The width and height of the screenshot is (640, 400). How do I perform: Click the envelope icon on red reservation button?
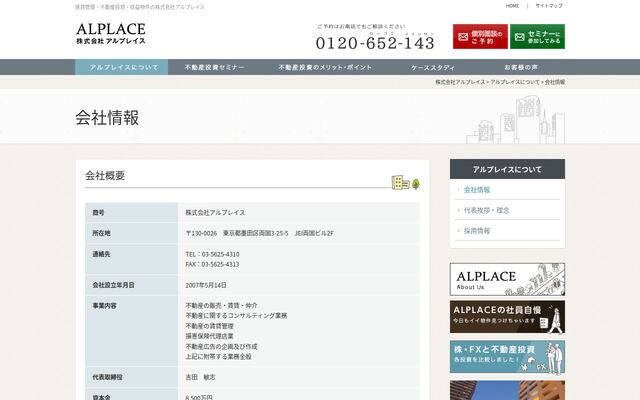[463, 37]
